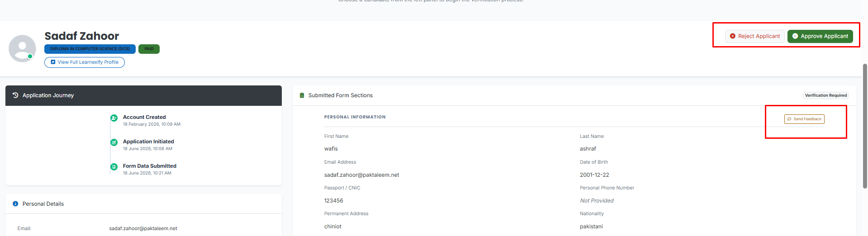Click the page vertical scrollbar
Image resolution: width=868 pixels, height=236 pixels.
click(x=865, y=126)
